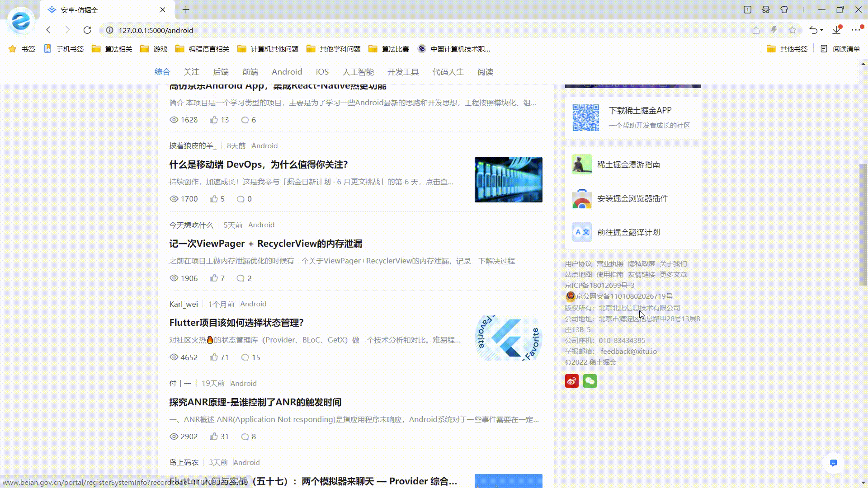Click the Flutter Favorite article thumbnail
The image size is (868, 488).
[508, 338]
